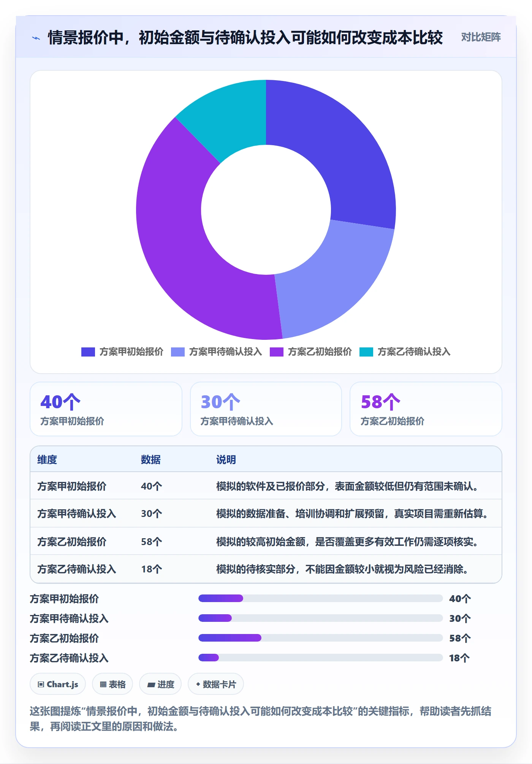Click progress bar for 方案乙待确认投入
Screen dimensions: 532x764
[321, 658]
